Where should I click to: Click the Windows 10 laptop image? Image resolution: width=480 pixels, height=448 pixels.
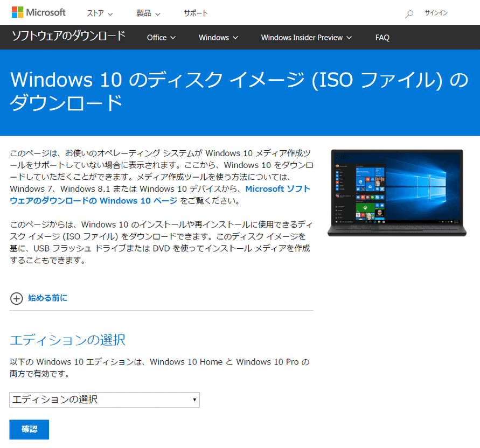[x=396, y=193]
